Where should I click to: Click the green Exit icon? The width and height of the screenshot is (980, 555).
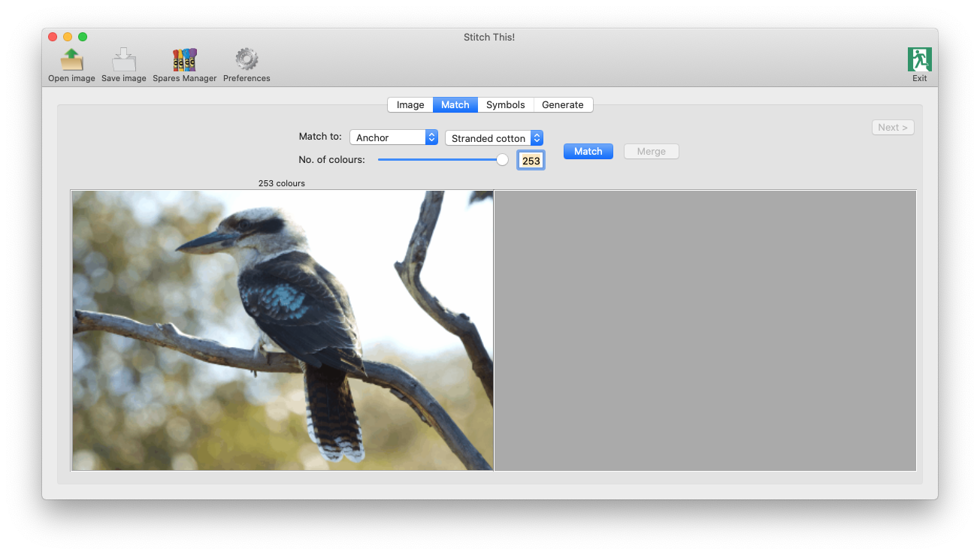[x=919, y=60]
